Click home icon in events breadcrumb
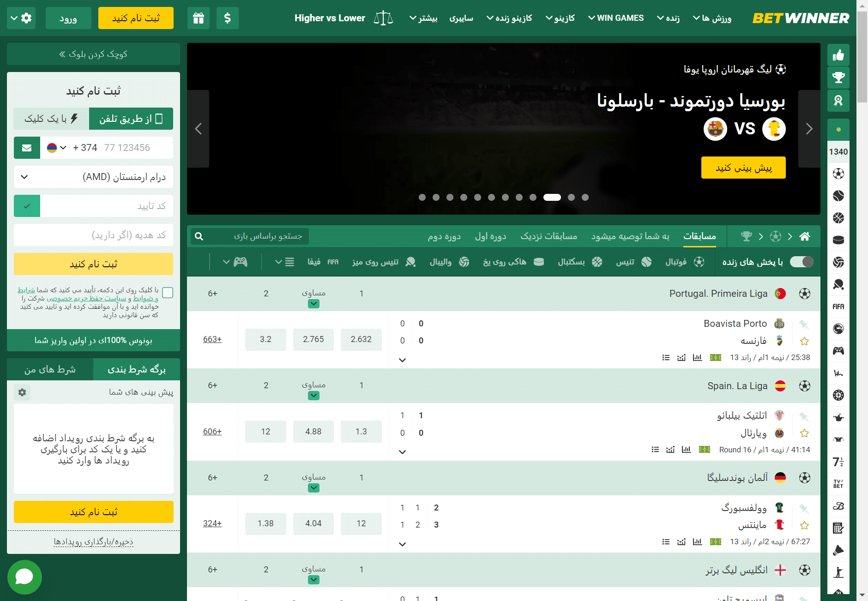The image size is (868, 601). (805, 236)
